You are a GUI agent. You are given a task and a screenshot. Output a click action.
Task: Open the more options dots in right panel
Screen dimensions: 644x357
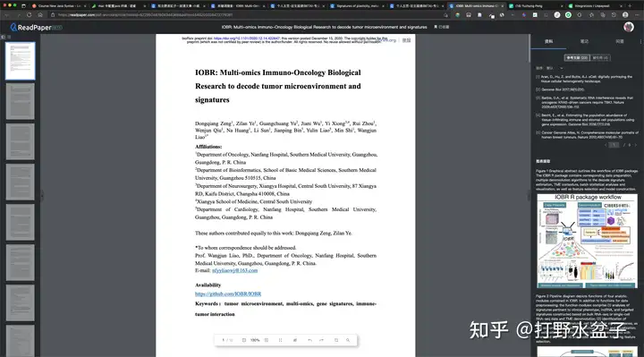tap(640, 41)
